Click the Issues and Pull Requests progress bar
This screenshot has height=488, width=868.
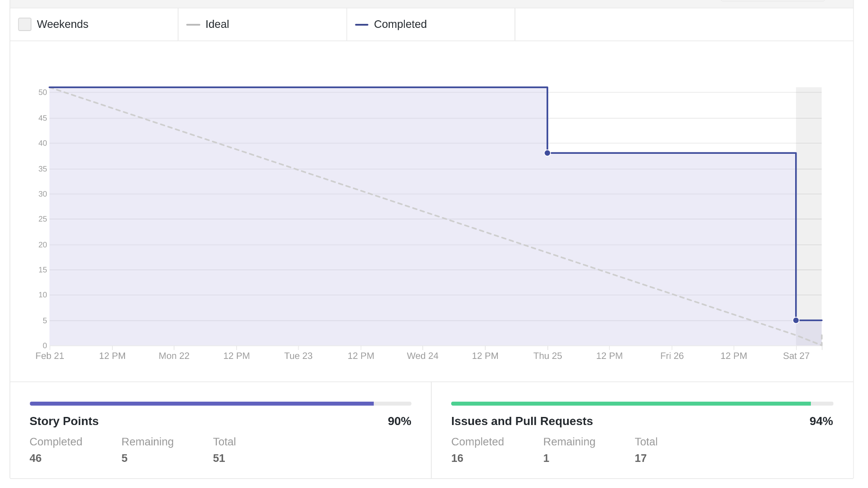pyautogui.click(x=642, y=403)
